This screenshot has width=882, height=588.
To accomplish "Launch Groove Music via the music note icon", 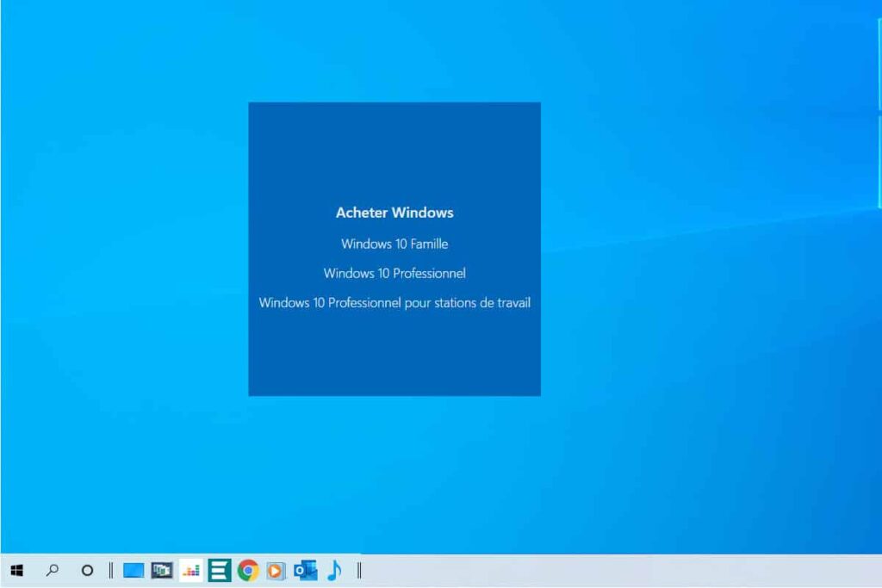I will [x=334, y=570].
